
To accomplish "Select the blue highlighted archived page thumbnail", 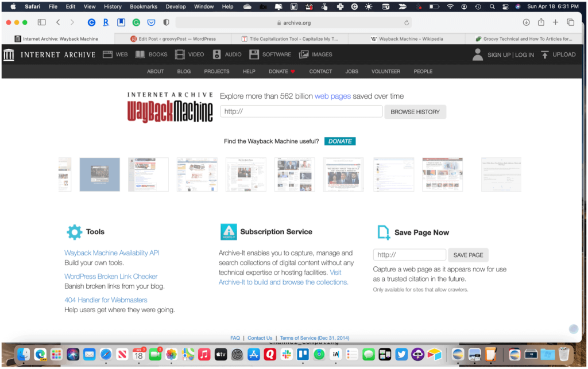I will [100, 174].
